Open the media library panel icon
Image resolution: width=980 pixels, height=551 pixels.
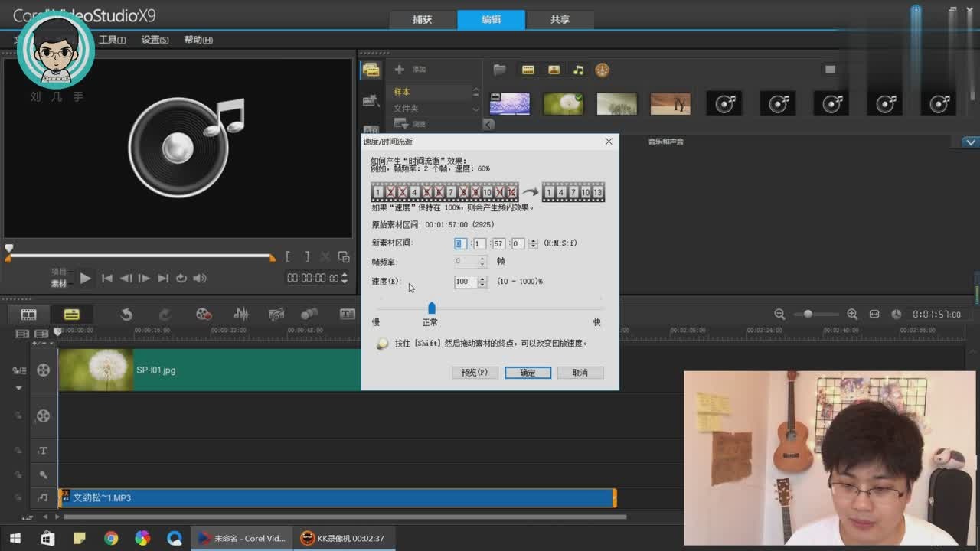[371, 70]
